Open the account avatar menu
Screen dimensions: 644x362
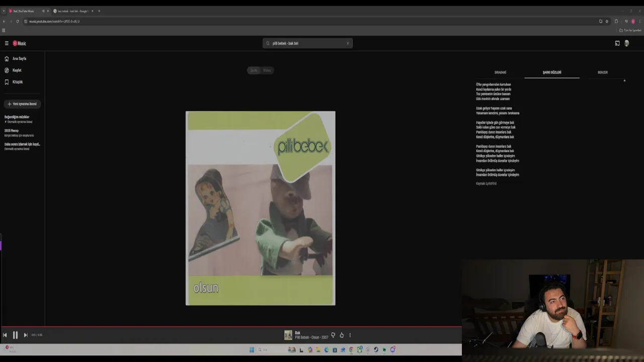(x=626, y=43)
